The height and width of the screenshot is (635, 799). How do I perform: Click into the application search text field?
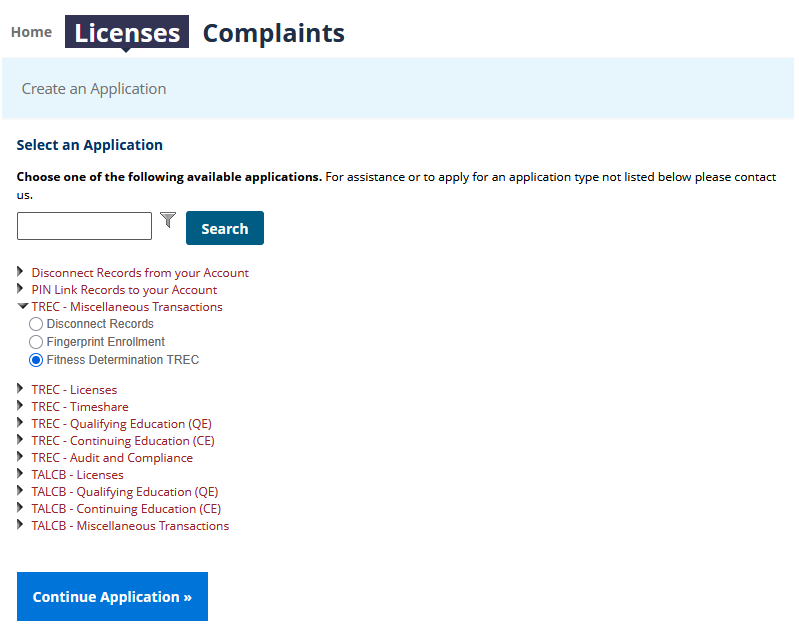[84, 226]
